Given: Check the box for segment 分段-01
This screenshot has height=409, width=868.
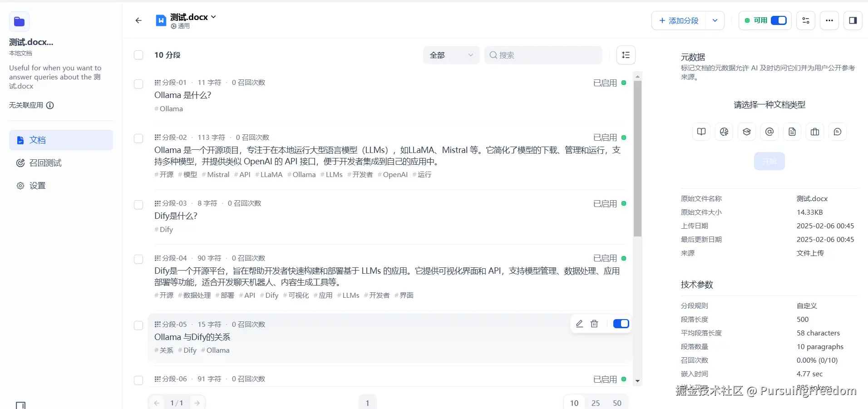Looking at the screenshot, I should click(x=138, y=84).
